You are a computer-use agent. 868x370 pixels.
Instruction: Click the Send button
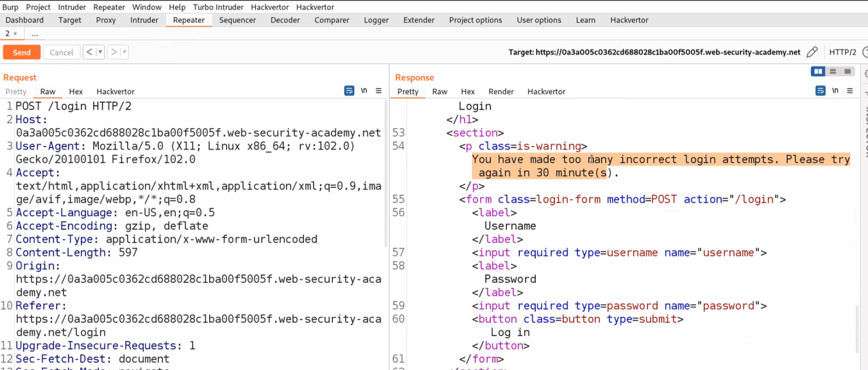click(21, 51)
